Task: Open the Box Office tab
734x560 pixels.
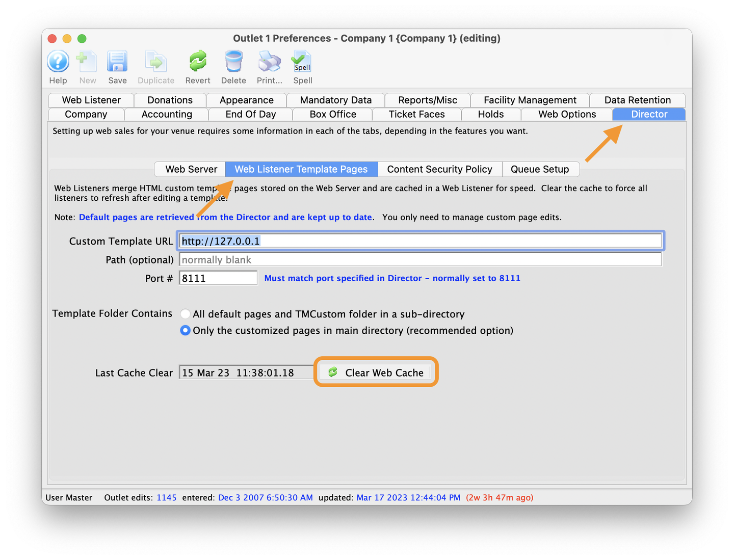Action: (x=333, y=114)
